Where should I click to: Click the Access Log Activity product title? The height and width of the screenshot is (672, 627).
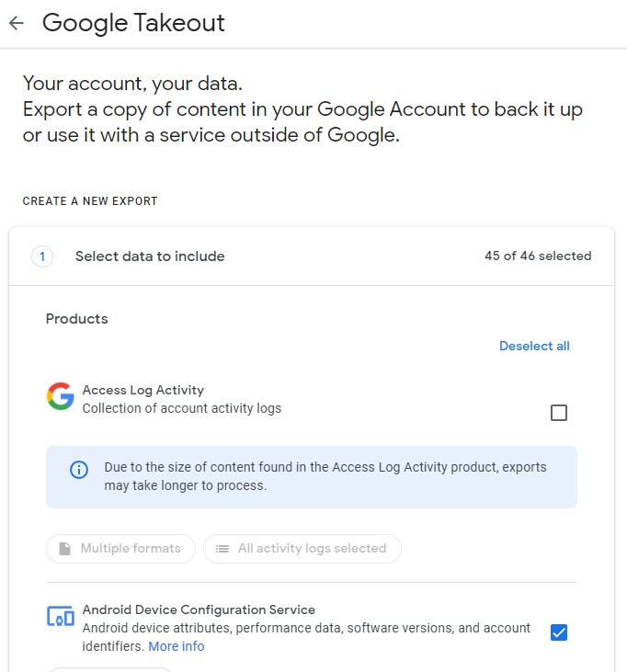point(143,390)
